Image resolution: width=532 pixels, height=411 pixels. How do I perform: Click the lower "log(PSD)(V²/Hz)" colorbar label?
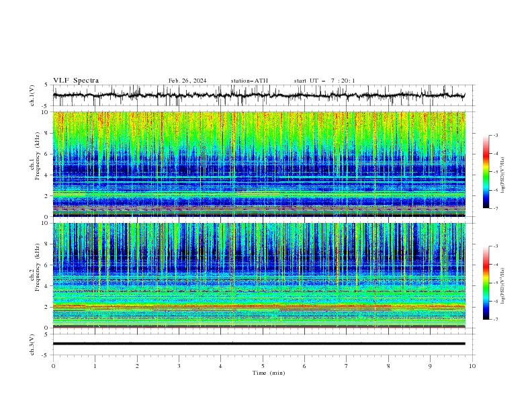503,286
